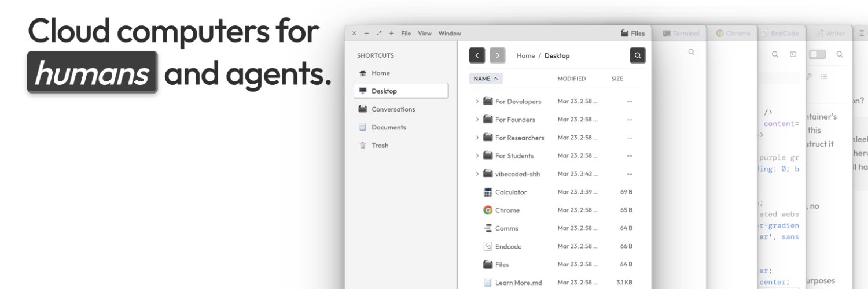The width and height of the screenshot is (868, 289).
Task: Click the 'Mar 23, 3:39' modified cell
Action: click(578, 192)
